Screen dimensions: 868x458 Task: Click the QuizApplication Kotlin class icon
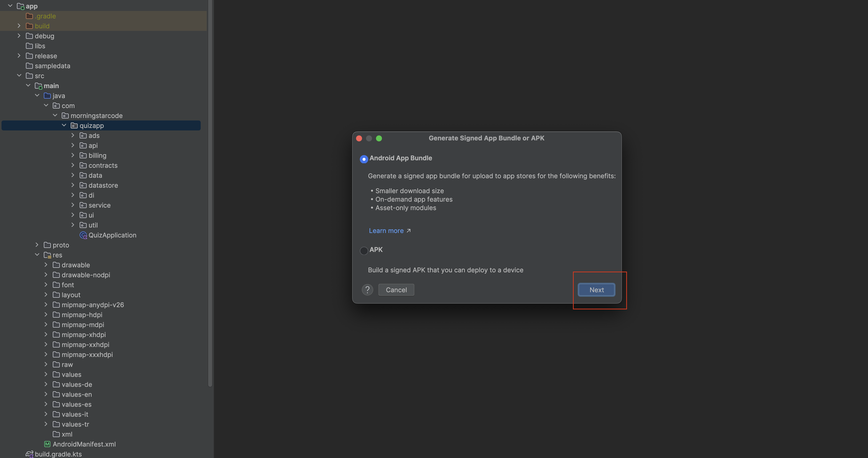click(83, 235)
